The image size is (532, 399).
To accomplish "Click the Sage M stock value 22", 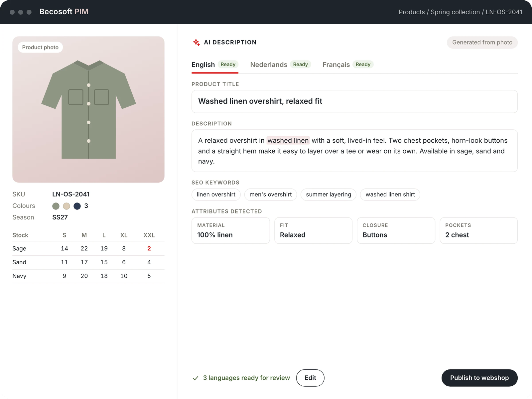I will (84, 249).
